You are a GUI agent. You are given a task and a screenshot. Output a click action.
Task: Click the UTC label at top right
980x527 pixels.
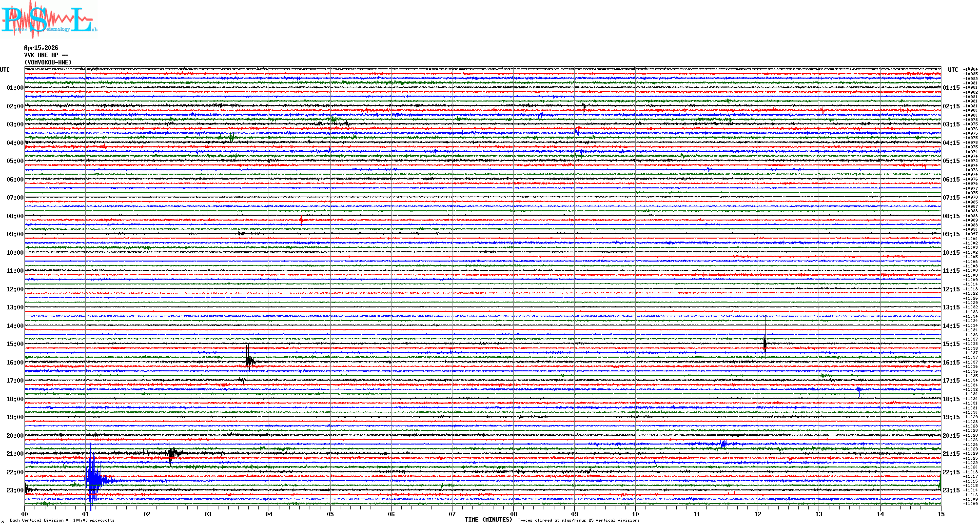coord(953,70)
